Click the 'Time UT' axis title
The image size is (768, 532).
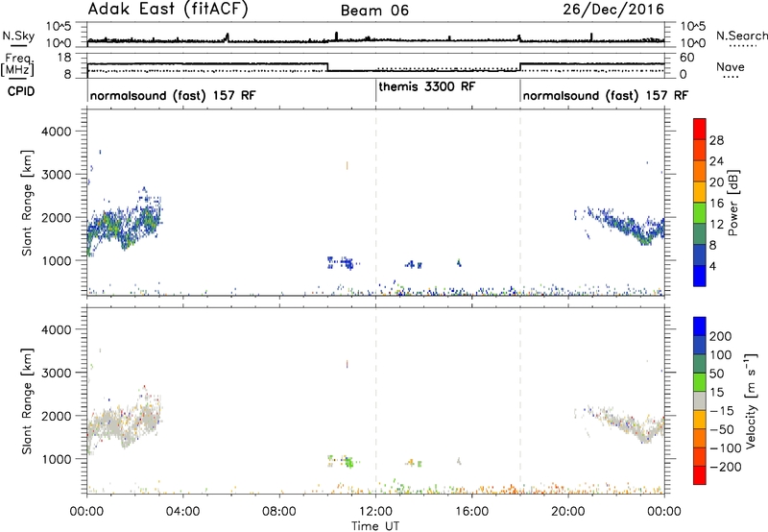click(375, 526)
